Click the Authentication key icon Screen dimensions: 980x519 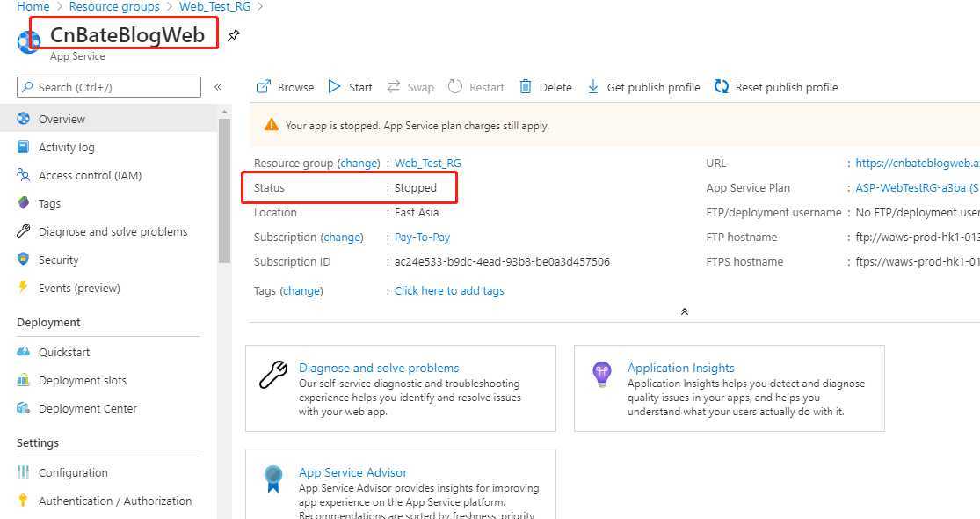tap(23, 501)
